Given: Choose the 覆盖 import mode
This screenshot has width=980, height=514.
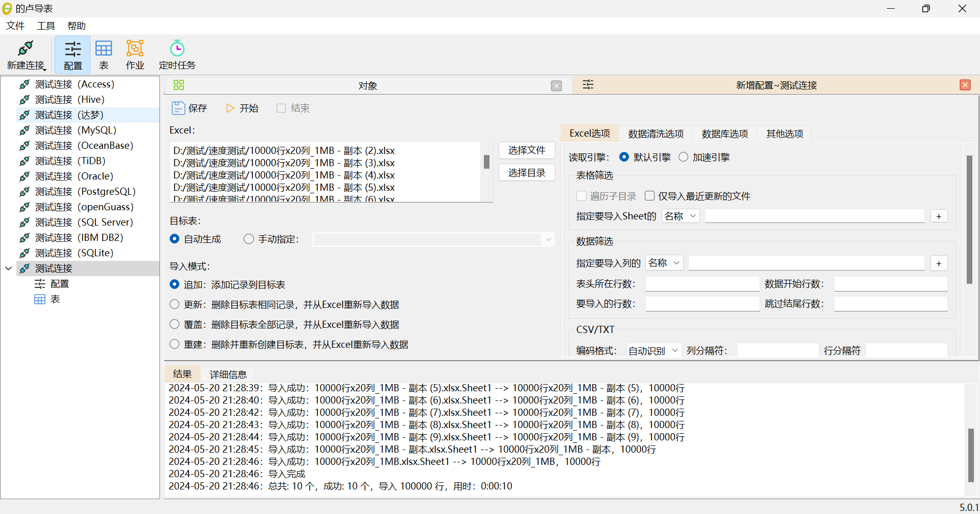Looking at the screenshot, I should [175, 324].
